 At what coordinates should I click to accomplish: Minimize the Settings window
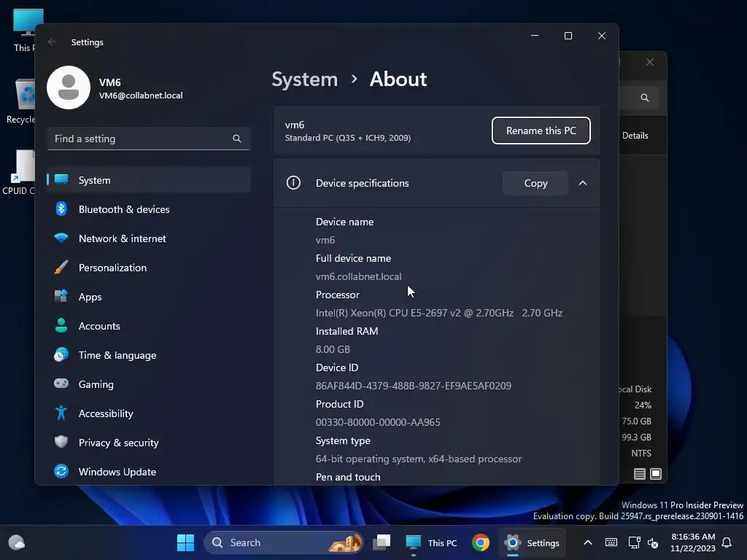point(535,36)
